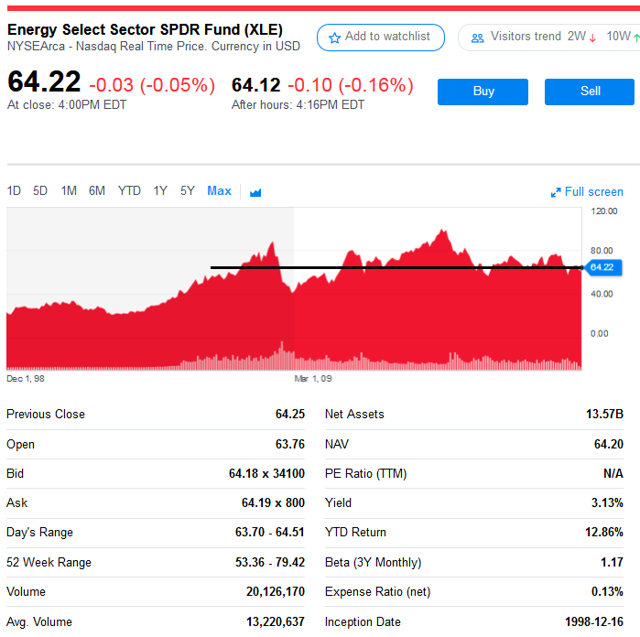Click the Beta (3Y Monthly) value 1.17
Screen dimensions: 640x637
pyautogui.click(x=612, y=562)
